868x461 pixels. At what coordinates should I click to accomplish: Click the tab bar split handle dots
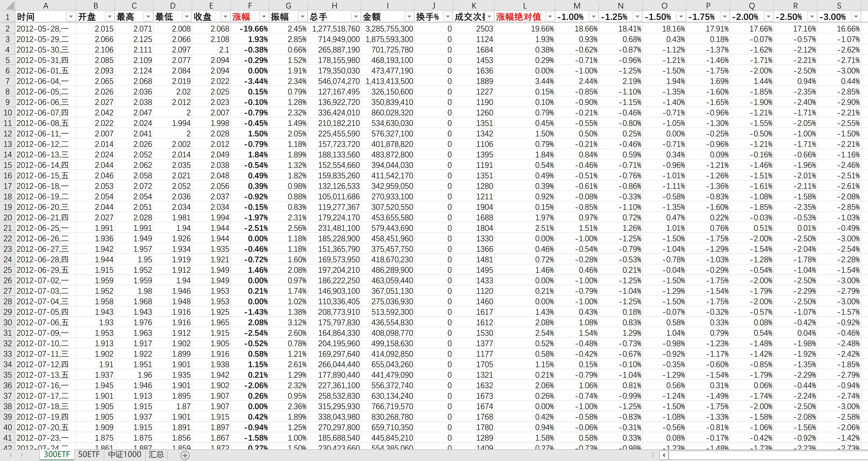point(653,455)
